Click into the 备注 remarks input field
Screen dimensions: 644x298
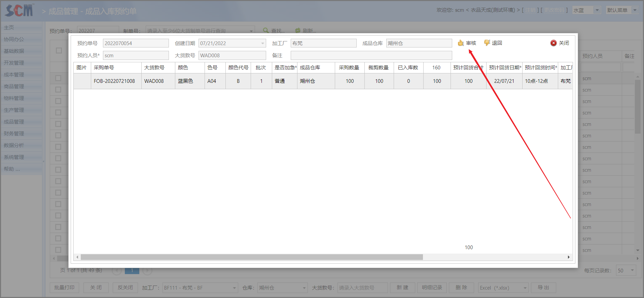371,56
